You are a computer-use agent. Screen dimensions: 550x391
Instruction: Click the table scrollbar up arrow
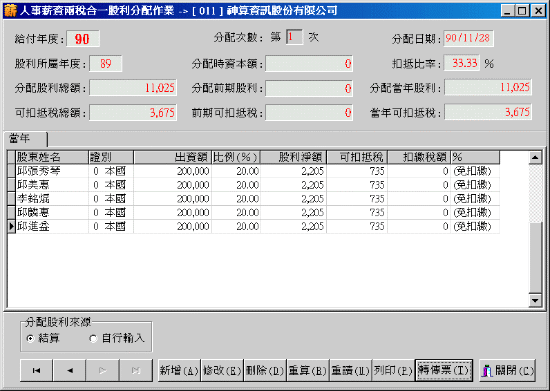pos(535,157)
